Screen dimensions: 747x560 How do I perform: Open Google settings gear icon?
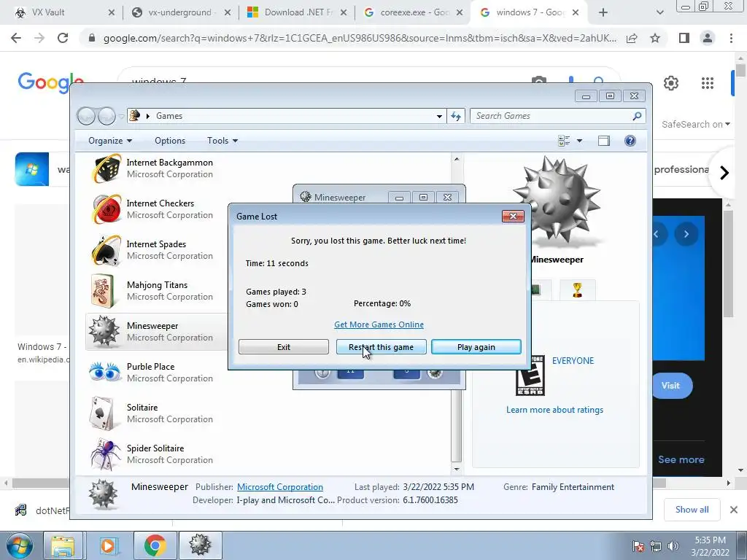pos(671,83)
